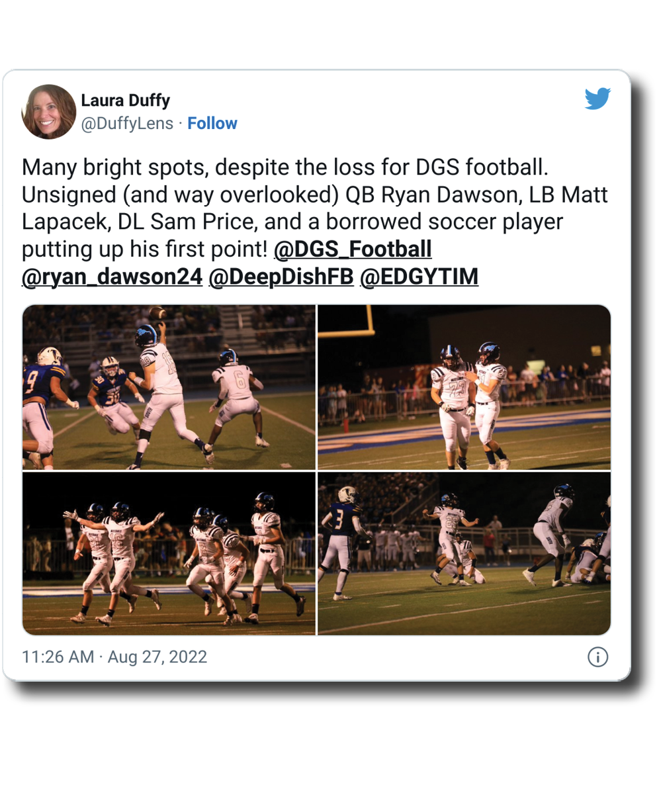Click player number 3 in the last photo
This screenshot has height=812, width=659.
pyautogui.click(x=341, y=541)
